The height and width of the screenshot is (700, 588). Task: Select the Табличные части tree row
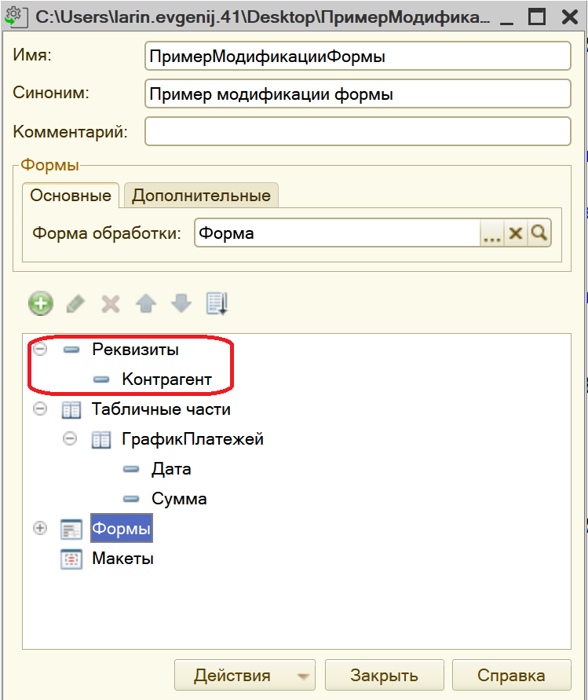point(161,409)
